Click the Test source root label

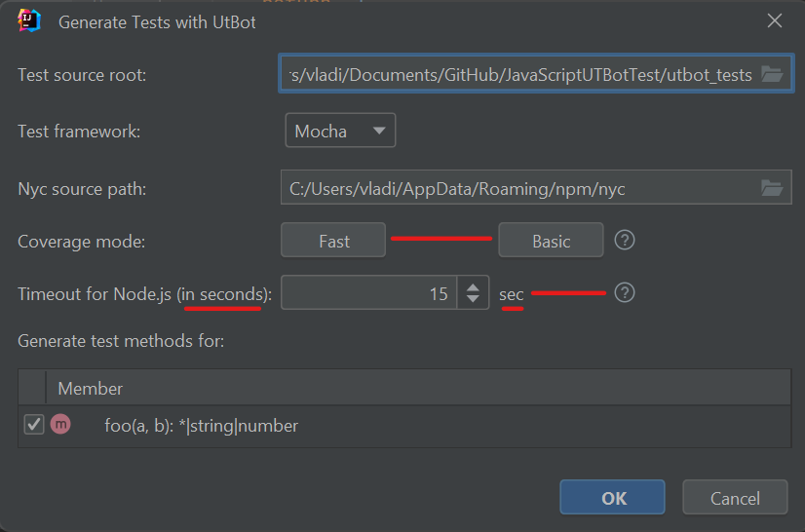82,75
